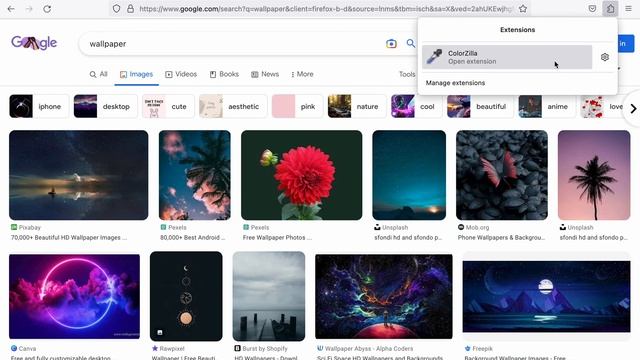The image size is (640, 360).
Task: Open 'Phone Wallpapers & Backgrou...' link
Action: [x=501, y=238]
